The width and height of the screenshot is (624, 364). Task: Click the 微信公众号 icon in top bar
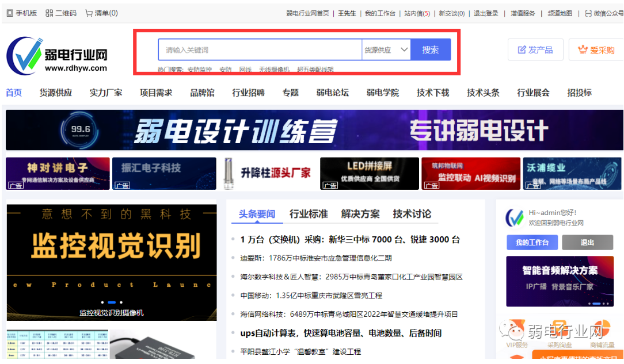click(588, 13)
